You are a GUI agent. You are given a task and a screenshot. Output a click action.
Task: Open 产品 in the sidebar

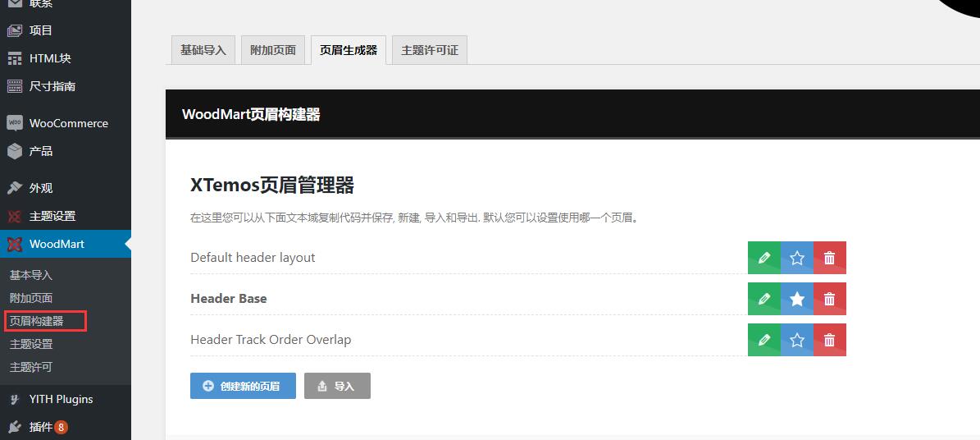point(66,151)
